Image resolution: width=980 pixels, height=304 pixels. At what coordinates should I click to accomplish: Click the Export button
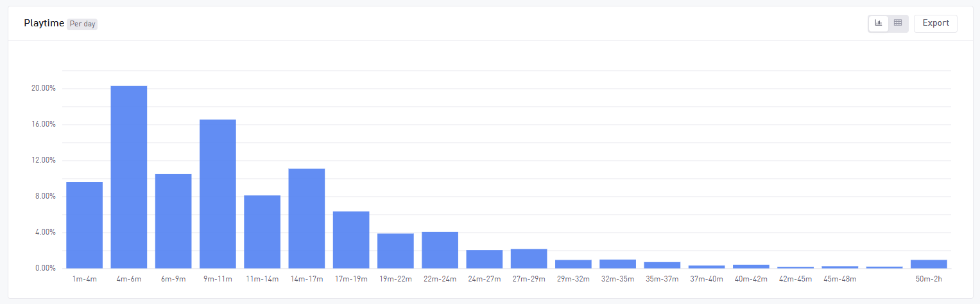tap(935, 23)
